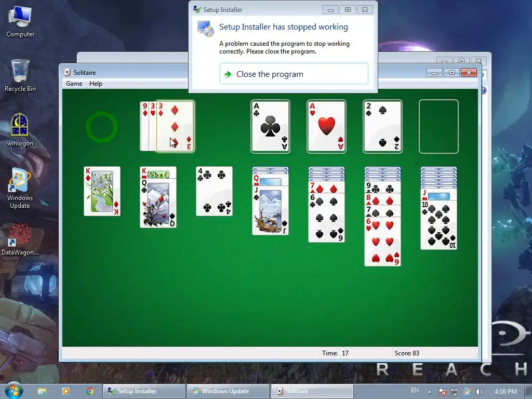Open the Computer desktop icon
This screenshot has height=399, width=532.
(20, 22)
